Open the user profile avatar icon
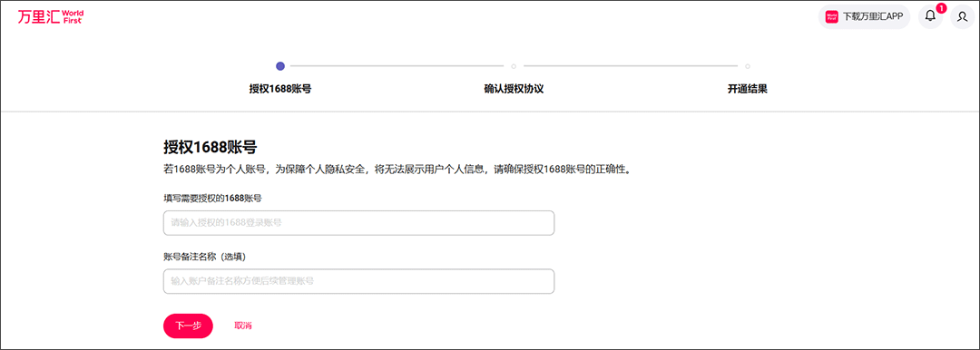 tap(963, 17)
